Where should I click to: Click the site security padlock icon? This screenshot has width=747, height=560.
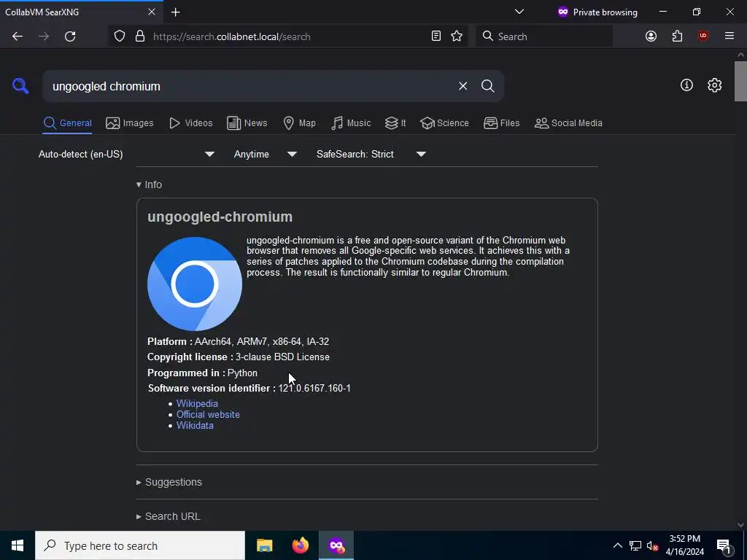[x=140, y=36]
